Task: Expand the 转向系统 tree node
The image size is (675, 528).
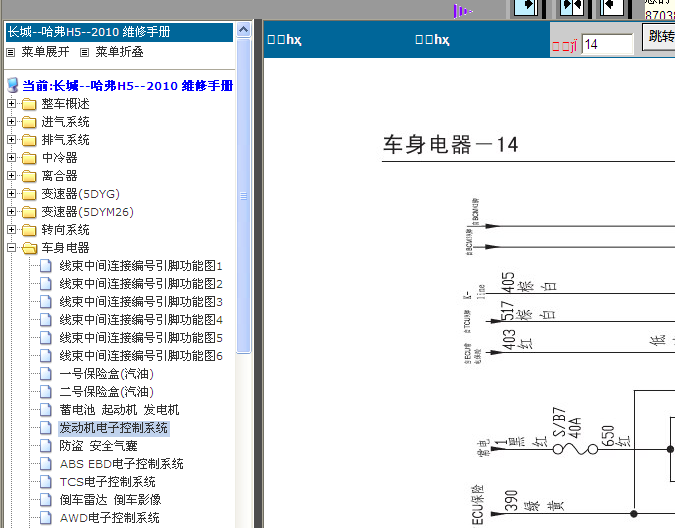Action: [x=12, y=230]
